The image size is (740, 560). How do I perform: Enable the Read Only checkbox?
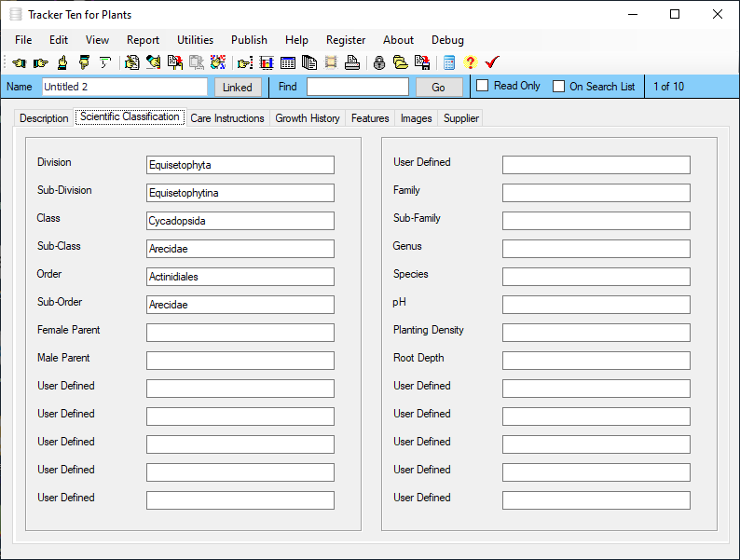483,87
